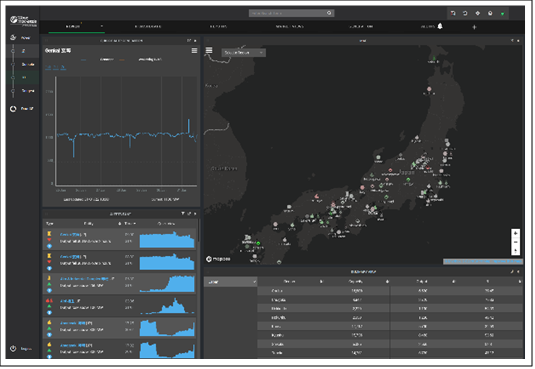The width and height of the screenshot is (535, 369).
Task: Add a new tab with the plus icon
Action: 474,27
